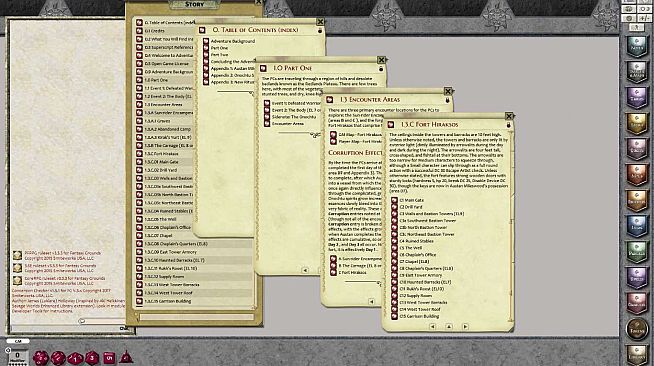Open the red NPCs sidebar button
Screen dimensions: 654x366
(x=637, y=174)
